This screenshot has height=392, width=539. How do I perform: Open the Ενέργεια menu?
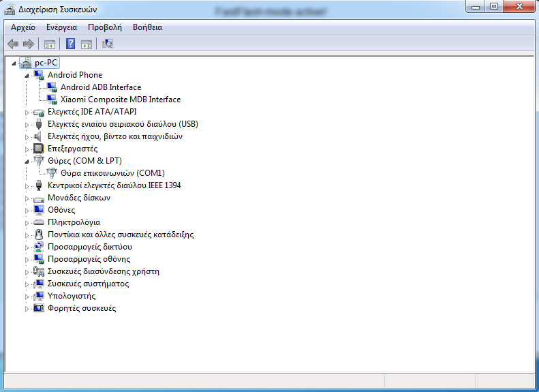[x=61, y=27]
